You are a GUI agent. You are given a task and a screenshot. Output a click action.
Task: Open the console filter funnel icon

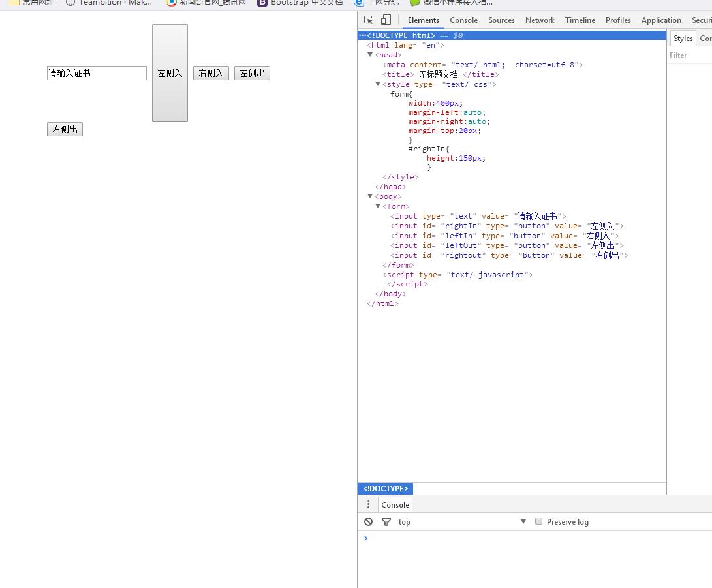386,521
